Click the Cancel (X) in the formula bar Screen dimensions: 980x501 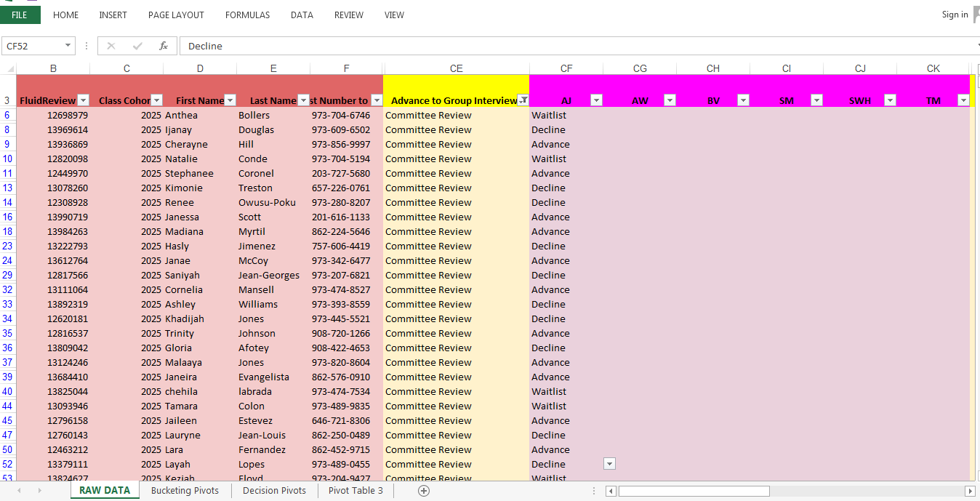(x=111, y=46)
